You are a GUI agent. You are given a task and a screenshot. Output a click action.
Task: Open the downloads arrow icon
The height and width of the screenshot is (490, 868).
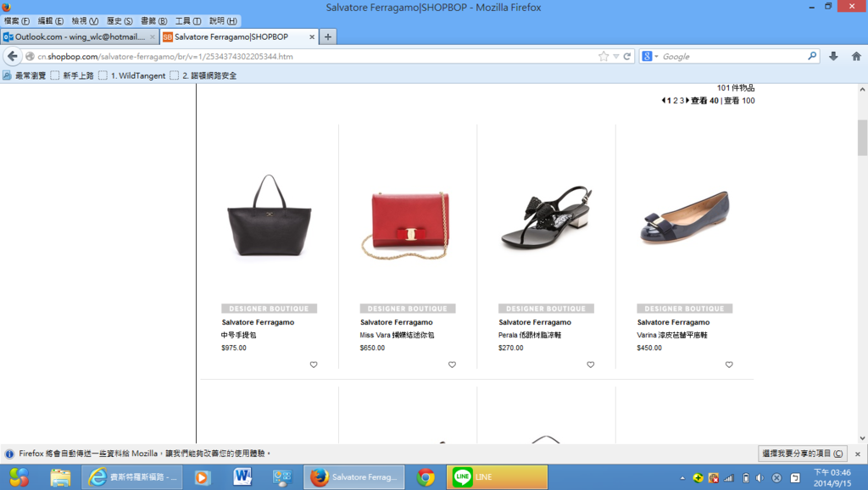pyautogui.click(x=833, y=56)
